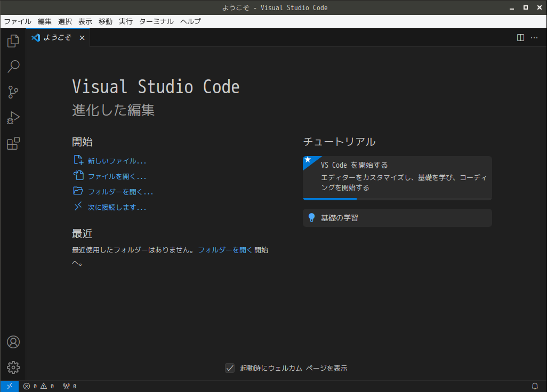The image size is (547, 392).
Task: Open the Manage gear icon
Action: click(13, 367)
